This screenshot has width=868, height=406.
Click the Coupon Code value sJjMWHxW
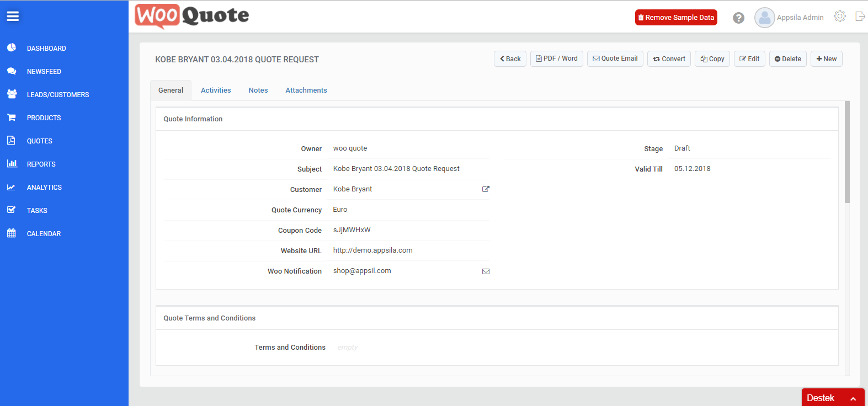[x=352, y=230]
